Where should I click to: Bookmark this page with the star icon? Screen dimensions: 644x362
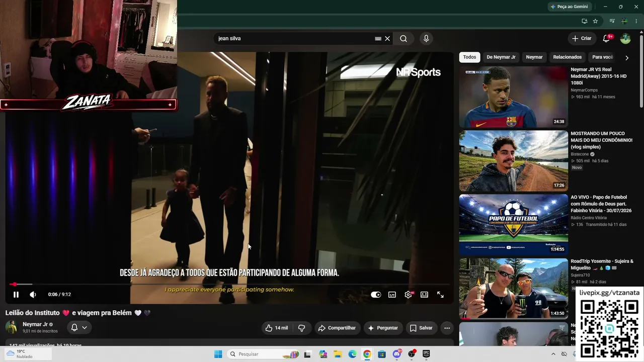click(595, 21)
